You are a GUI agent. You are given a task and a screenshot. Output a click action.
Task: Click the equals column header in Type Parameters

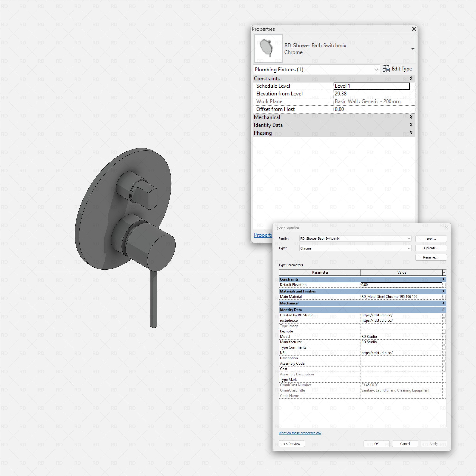444,273
